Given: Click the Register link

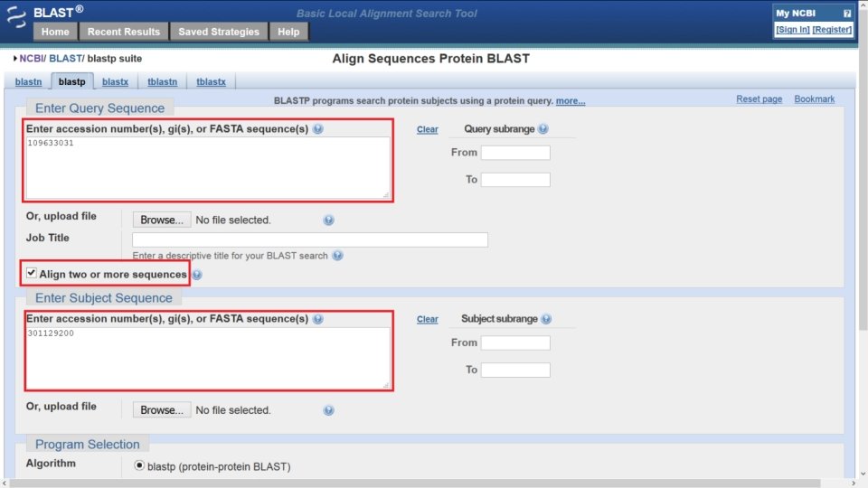Looking at the screenshot, I should [x=832, y=29].
